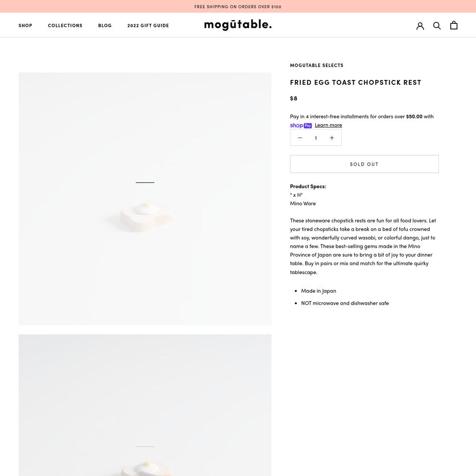Click the $8 price label

(294, 99)
